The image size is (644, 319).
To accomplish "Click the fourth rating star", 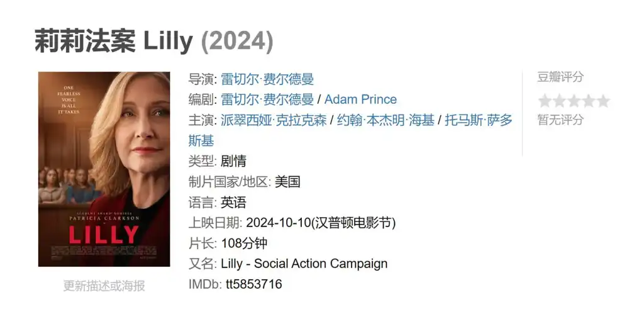I will click(588, 101).
